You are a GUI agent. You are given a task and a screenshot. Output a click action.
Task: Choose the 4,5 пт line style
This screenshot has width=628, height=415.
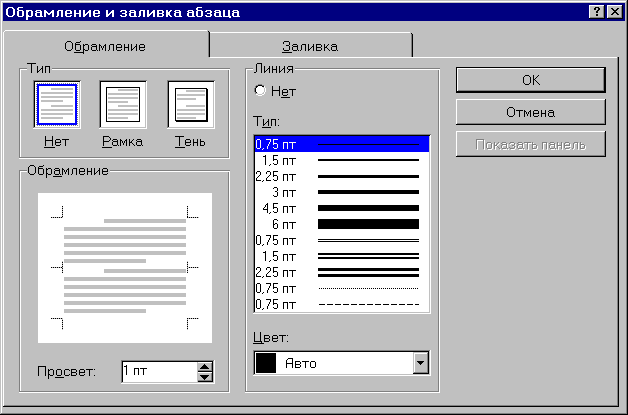342,208
